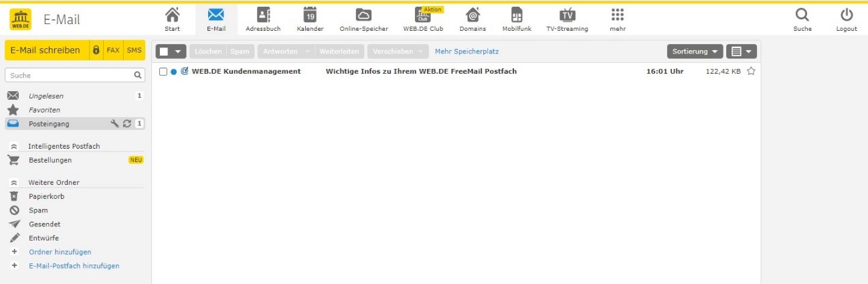The height and width of the screenshot is (284, 868).
Task: Click the Weiterleiten toolbar button
Action: (340, 52)
